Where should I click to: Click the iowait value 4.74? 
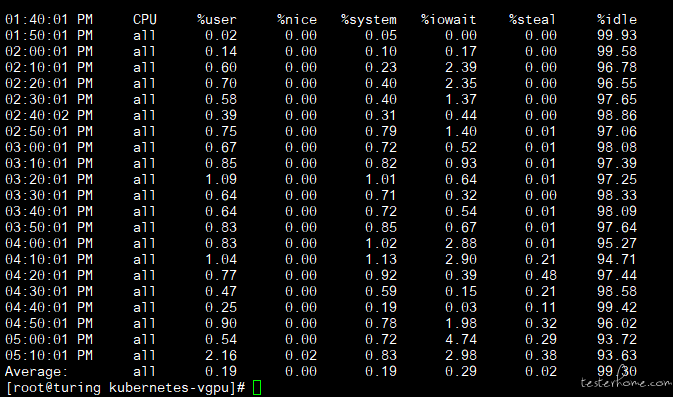click(461, 339)
